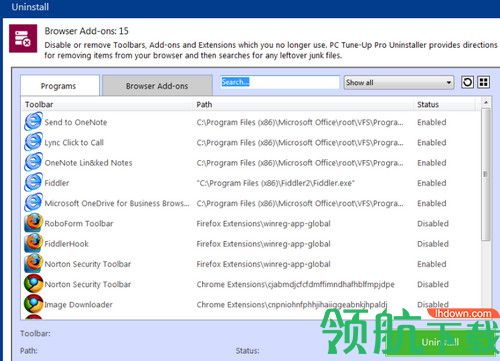Open the Programs tab

point(60,86)
